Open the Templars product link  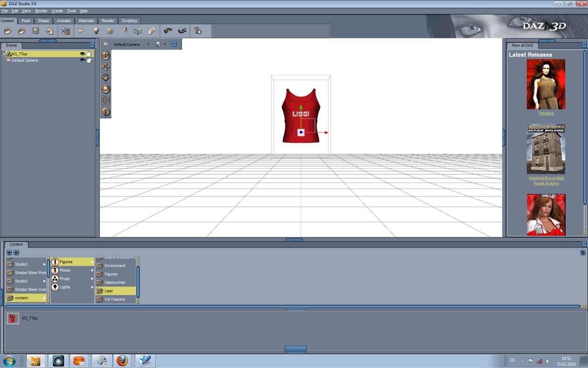546,113
